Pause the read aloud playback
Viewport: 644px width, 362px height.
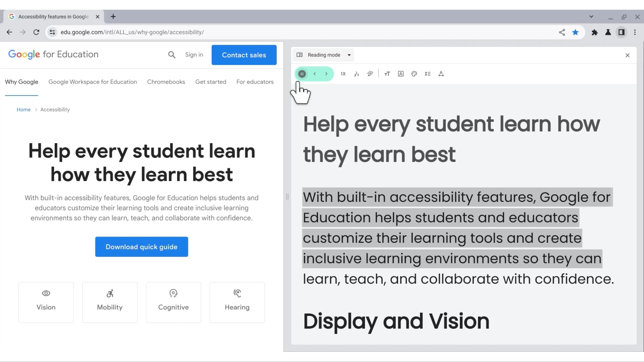302,74
